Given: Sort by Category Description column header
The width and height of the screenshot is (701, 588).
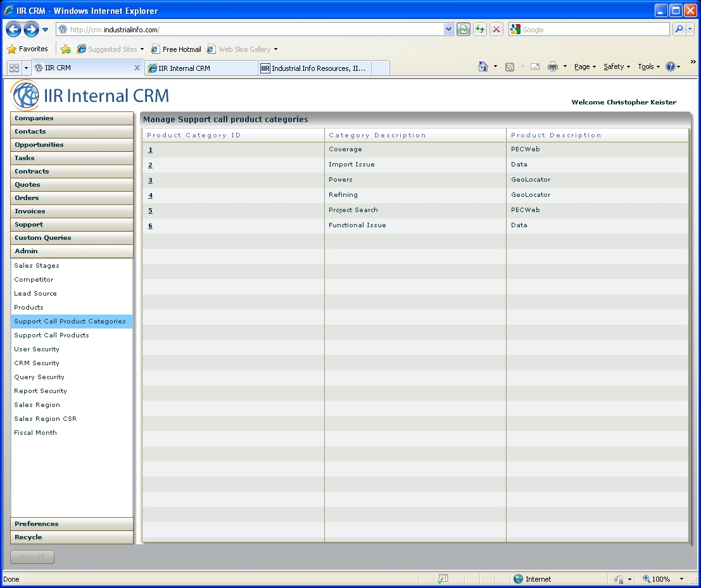Looking at the screenshot, I should pos(377,135).
